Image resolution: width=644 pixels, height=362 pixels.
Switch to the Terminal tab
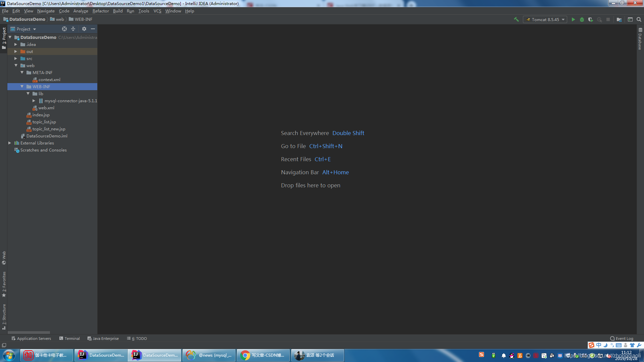point(69,339)
